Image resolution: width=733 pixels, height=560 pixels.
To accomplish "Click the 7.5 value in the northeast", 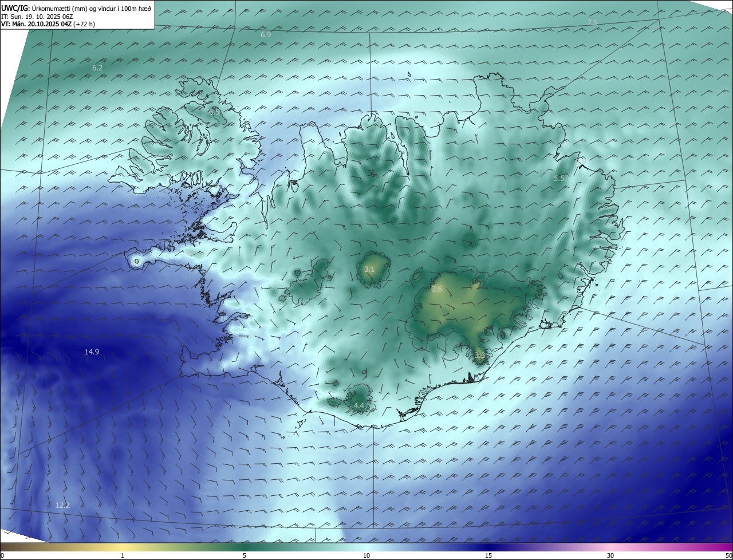I will pyautogui.click(x=592, y=22).
